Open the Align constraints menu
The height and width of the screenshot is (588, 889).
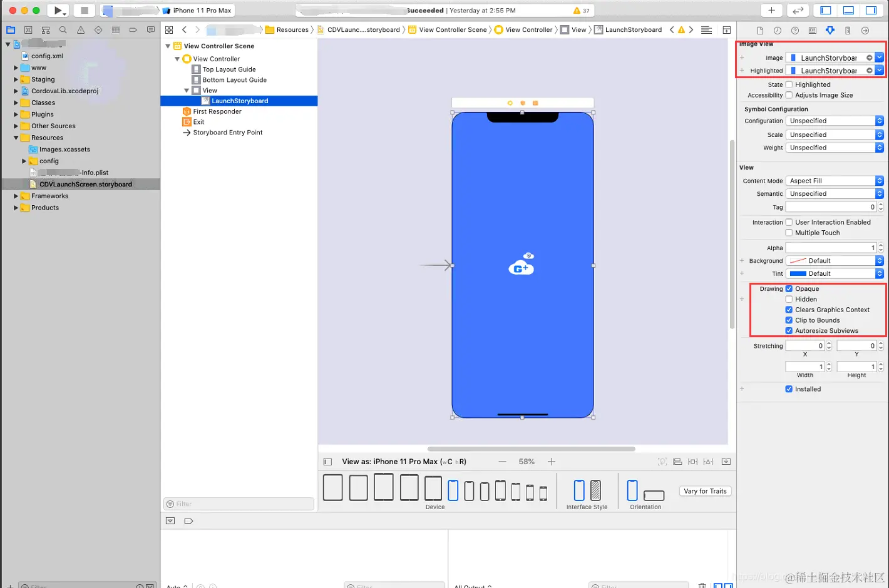click(x=677, y=462)
